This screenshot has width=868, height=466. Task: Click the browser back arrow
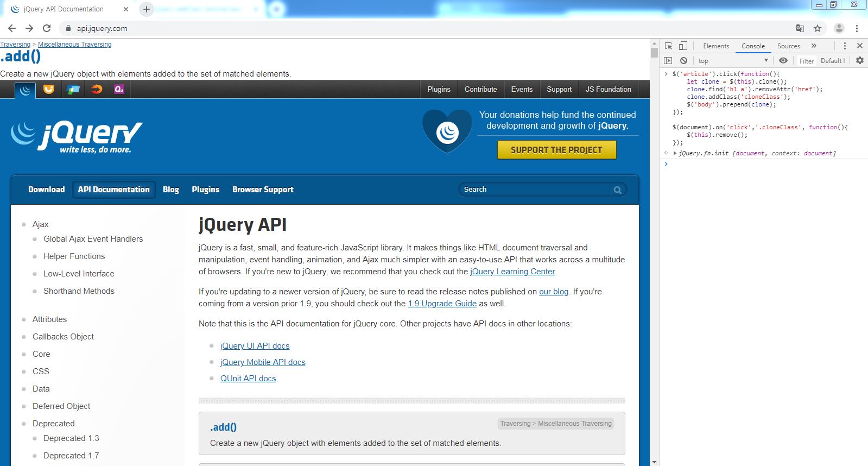(12, 28)
